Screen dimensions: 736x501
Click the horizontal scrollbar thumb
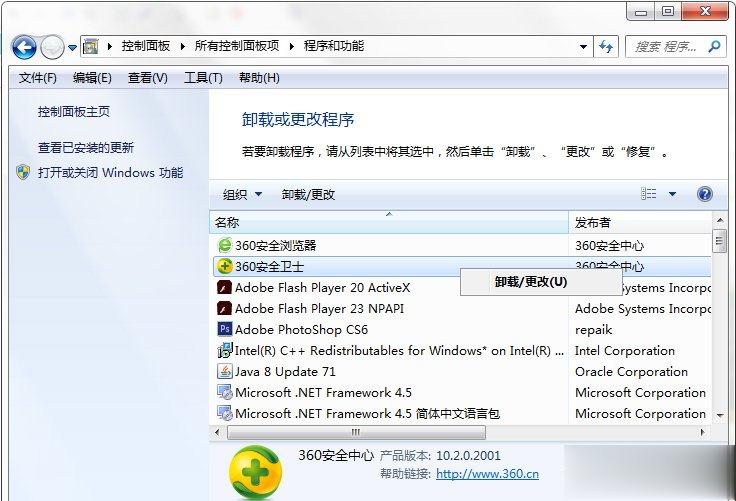[356, 432]
